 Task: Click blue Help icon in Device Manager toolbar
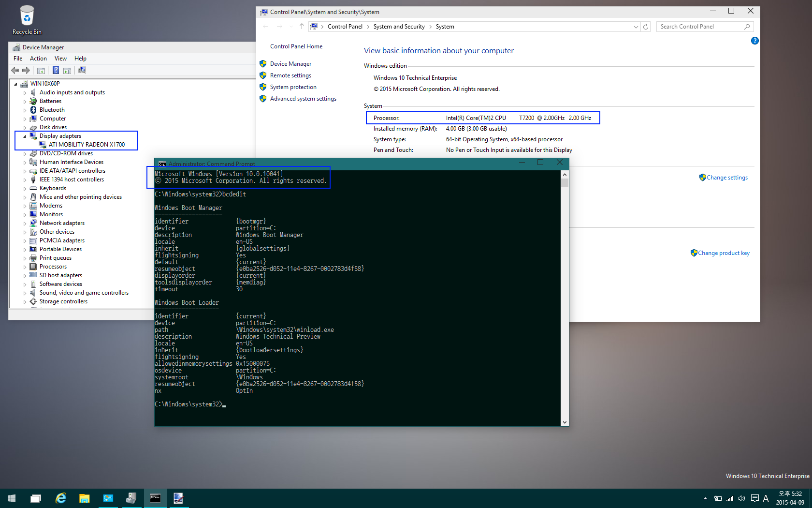point(56,71)
